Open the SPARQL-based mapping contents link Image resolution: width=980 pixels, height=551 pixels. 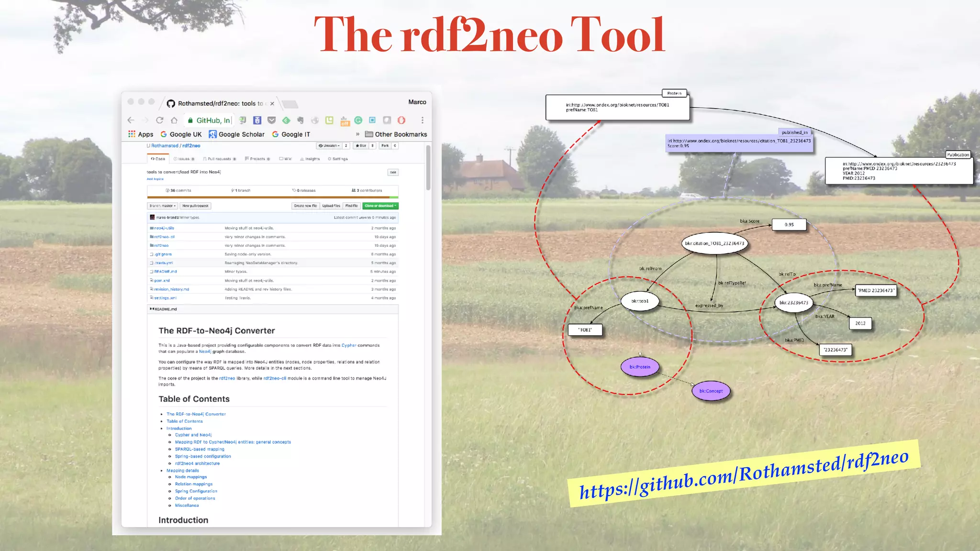pyautogui.click(x=200, y=449)
